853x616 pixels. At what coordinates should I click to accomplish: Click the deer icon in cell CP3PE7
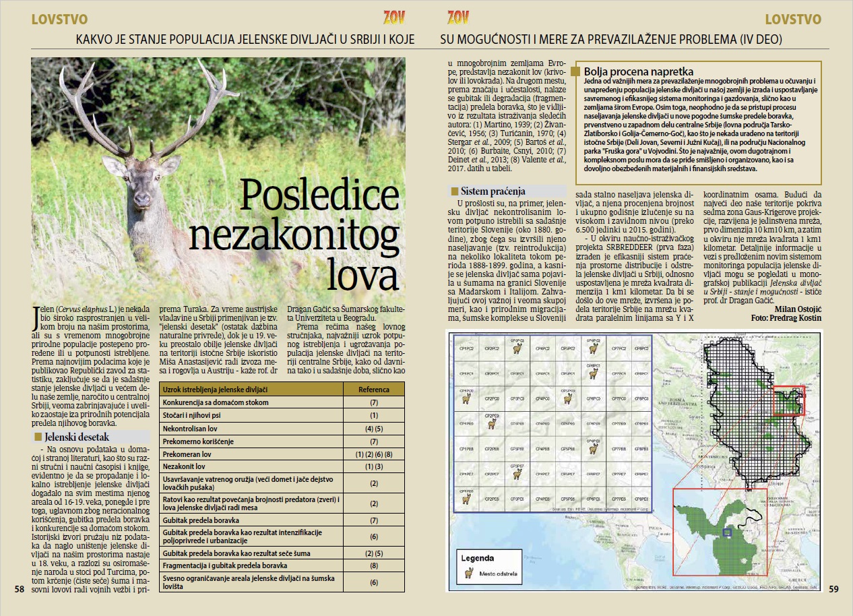(517, 474)
